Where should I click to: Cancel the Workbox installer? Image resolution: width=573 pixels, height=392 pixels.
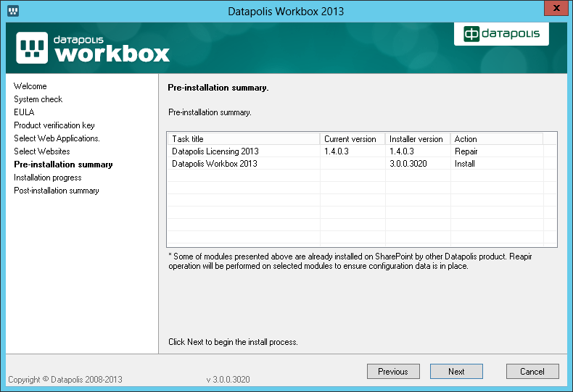coord(532,371)
